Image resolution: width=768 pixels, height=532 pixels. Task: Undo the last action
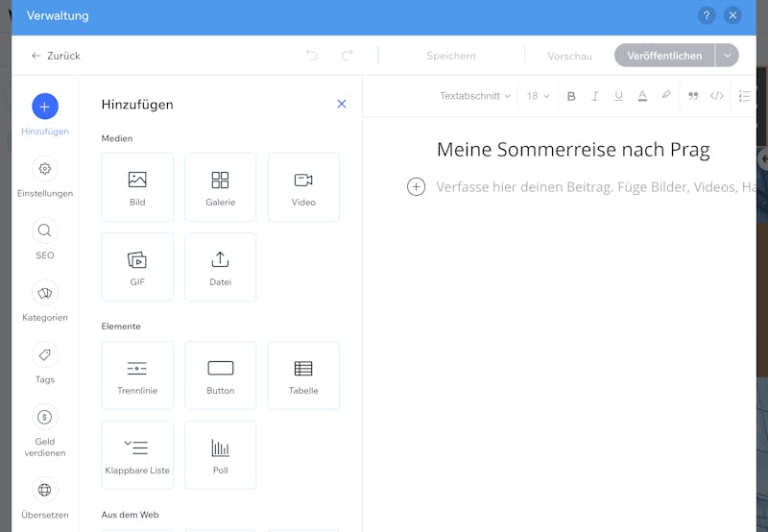tap(311, 56)
